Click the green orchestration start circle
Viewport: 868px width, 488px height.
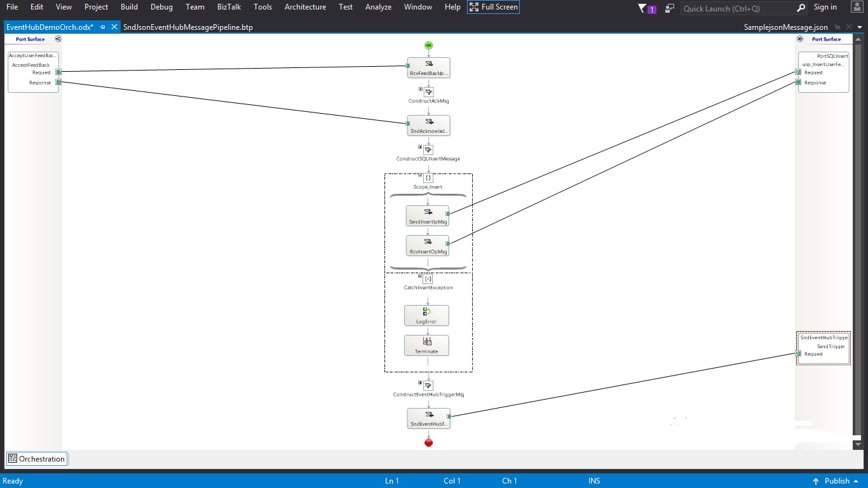click(x=428, y=46)
